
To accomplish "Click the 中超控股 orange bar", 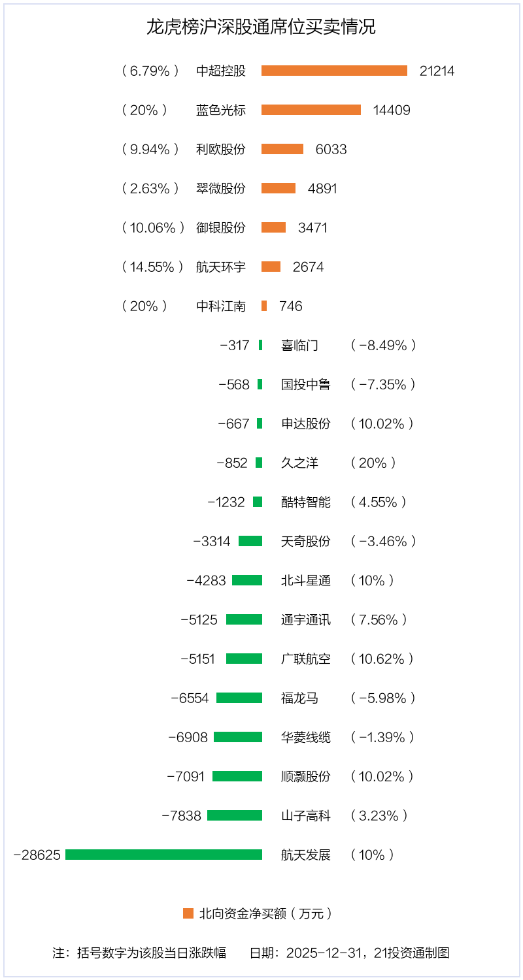I will [334, 71].
